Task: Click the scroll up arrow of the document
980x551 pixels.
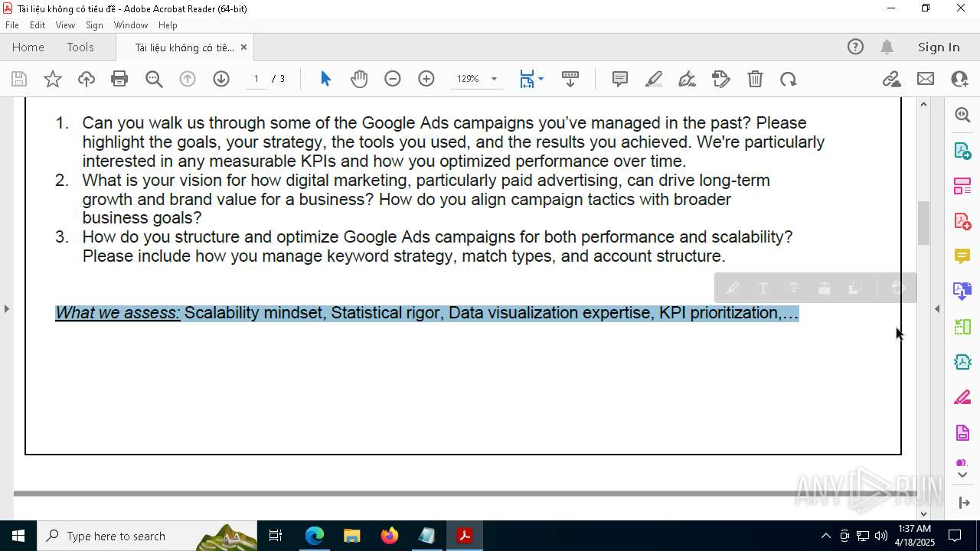Action: point(923,104)
